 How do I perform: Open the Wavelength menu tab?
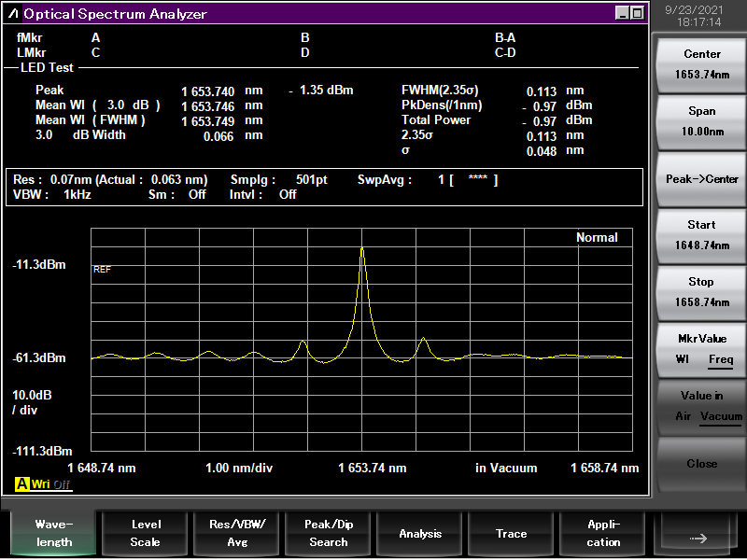[x=53, y=534]
